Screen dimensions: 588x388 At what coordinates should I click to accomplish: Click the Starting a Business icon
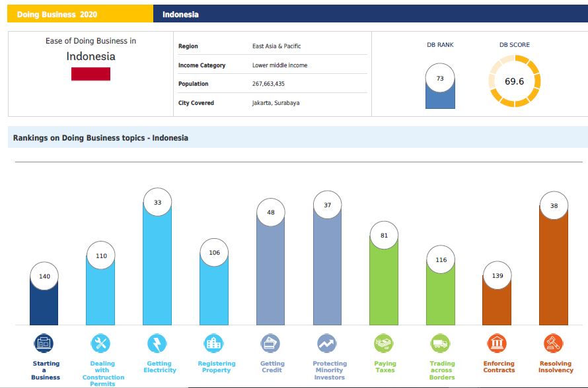pos(44,343)
